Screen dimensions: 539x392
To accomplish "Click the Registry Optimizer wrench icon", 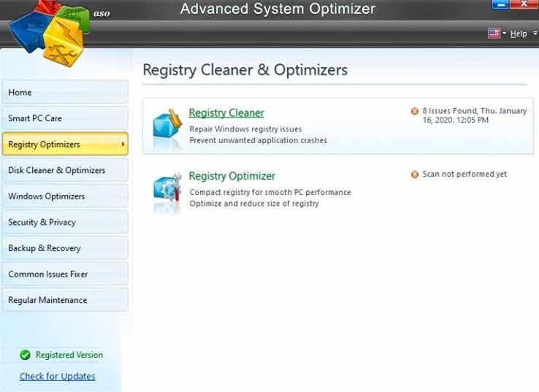I will pyautogui.click(x=167, y=188).
